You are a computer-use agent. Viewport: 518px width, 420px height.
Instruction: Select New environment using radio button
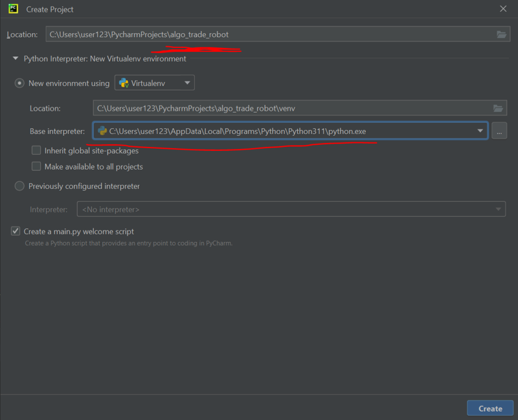tap(19, 83)
